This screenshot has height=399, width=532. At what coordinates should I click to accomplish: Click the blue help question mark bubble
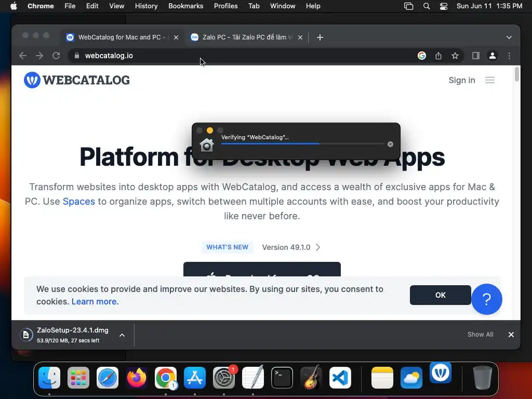point(486,299)
